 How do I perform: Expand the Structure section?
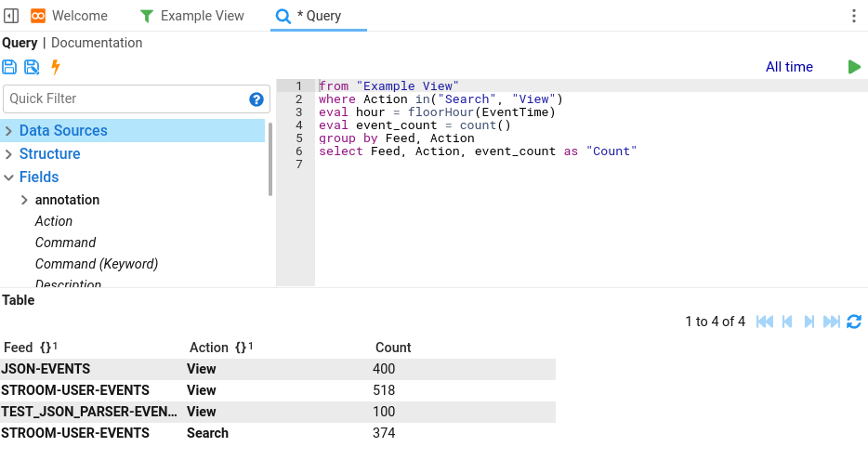[x=9, y=154]
